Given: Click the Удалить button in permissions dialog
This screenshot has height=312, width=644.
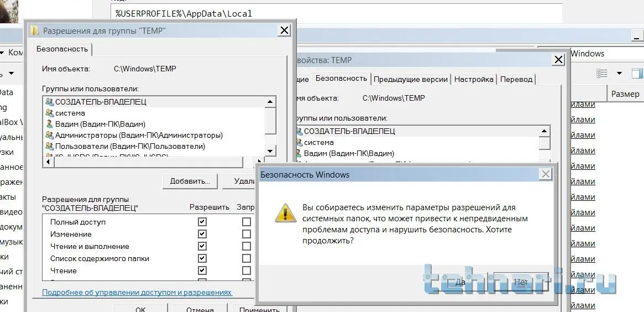Looking at the screenshot, I should pyautogui.click(x=239, y=181).
